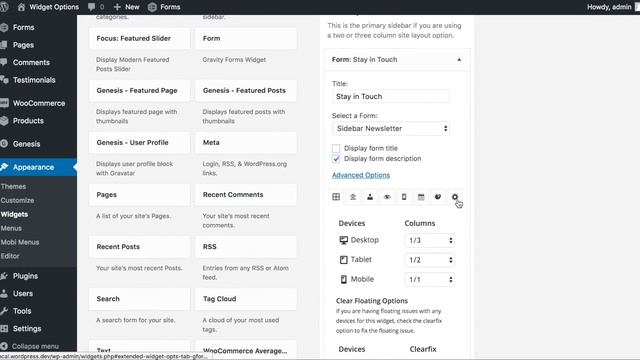Open the columns grid tab icon
The height and width of the screenshot is (360, 640).
click(336, 197)
